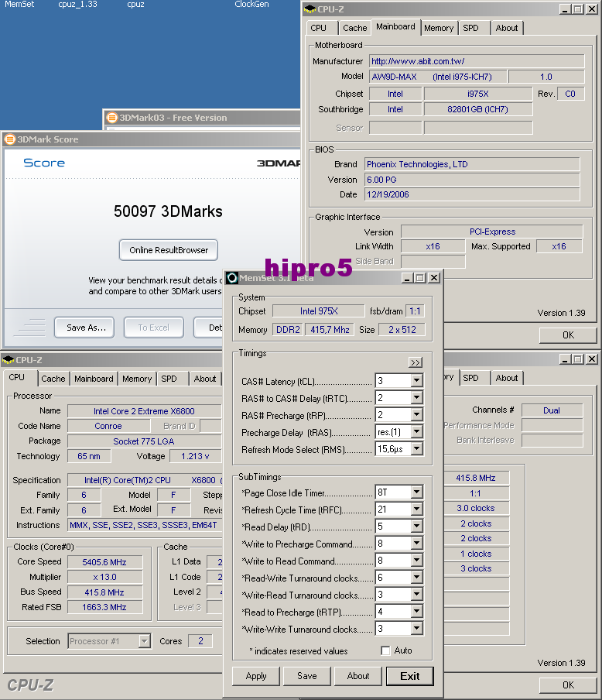Select About tab in bottom-left CPU-Z window

(205, 379)
